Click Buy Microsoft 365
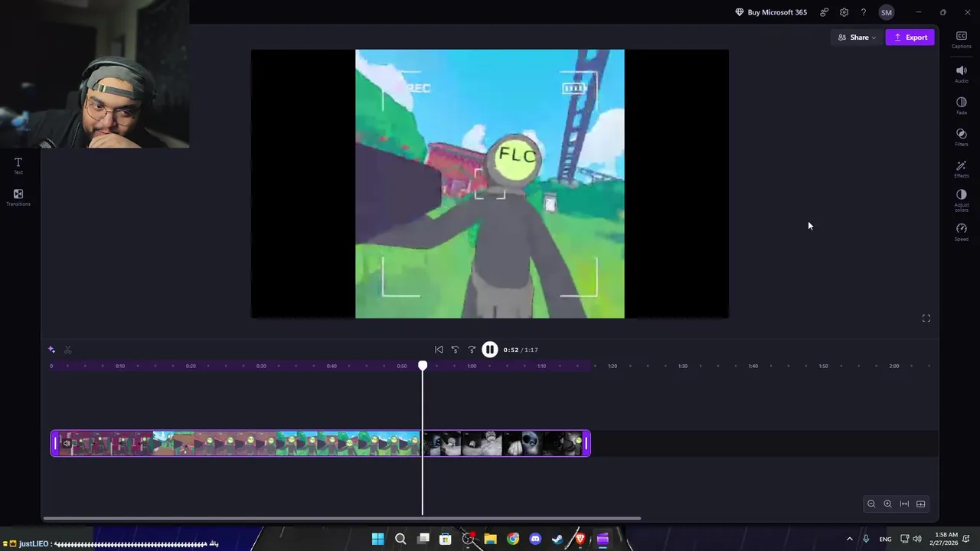This screenshot has width=980, height=551. (x=770, y=12)
